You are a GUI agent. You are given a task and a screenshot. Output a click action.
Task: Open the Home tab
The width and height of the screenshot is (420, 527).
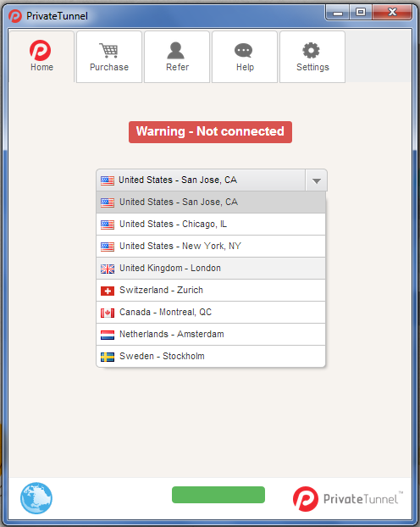click(x=41, y=57)
